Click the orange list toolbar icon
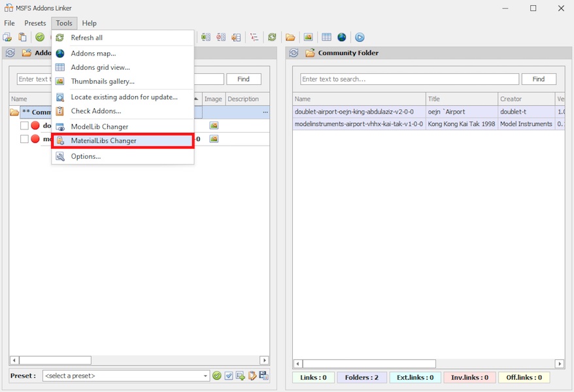Image resolution: width=574 pixels, height=392 pixels. 236,37
